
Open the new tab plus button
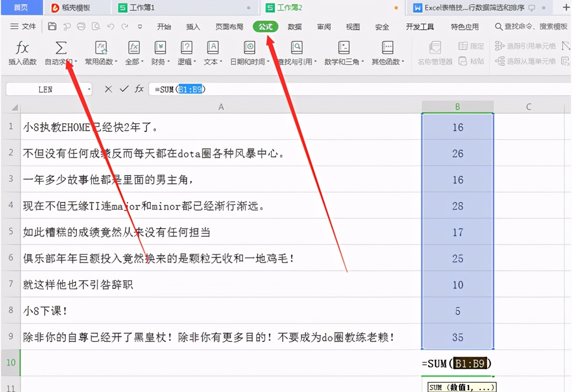pyautogui.click(x=566, y=7)
